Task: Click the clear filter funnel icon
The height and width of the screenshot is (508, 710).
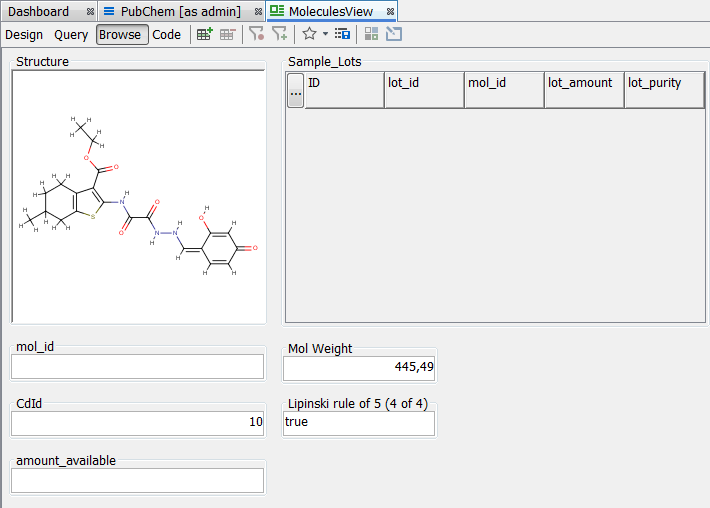Action: 256,34
